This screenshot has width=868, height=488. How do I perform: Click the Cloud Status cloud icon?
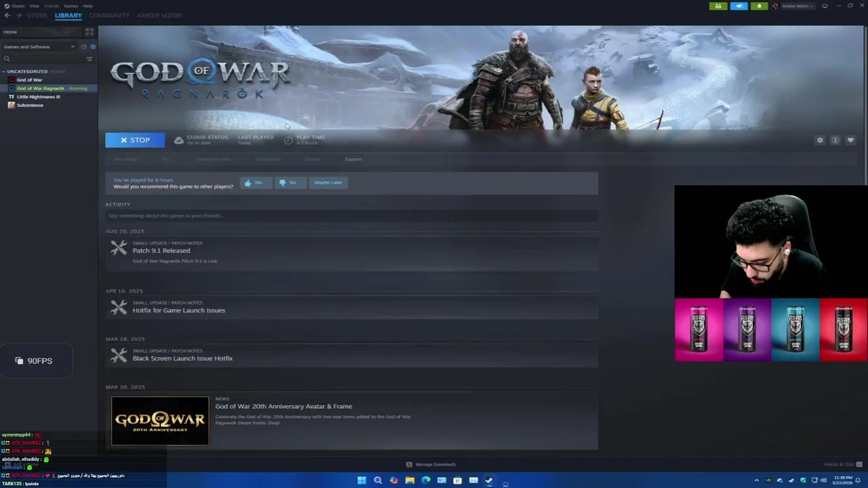(x=179, y=140)
